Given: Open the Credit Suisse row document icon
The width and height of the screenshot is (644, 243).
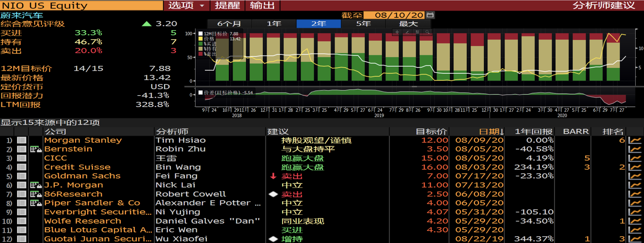Looking at the screenshot, I should click(22, 167).
